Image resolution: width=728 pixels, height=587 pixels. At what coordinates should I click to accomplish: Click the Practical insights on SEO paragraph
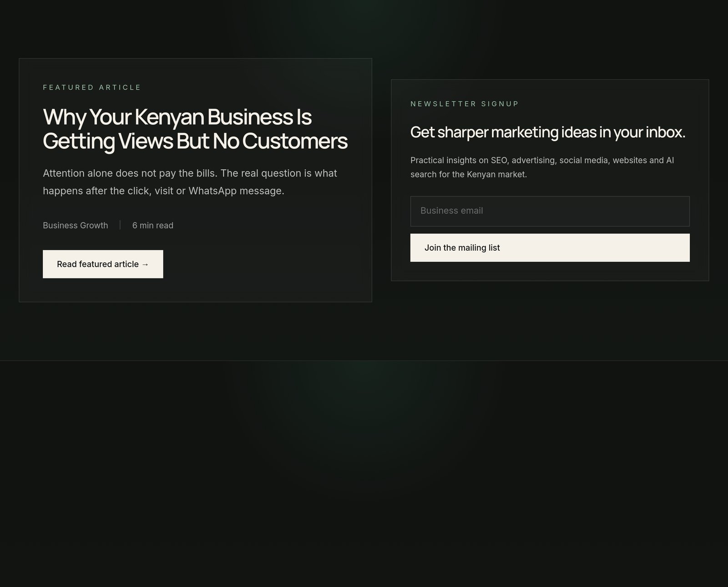(542, 167)
